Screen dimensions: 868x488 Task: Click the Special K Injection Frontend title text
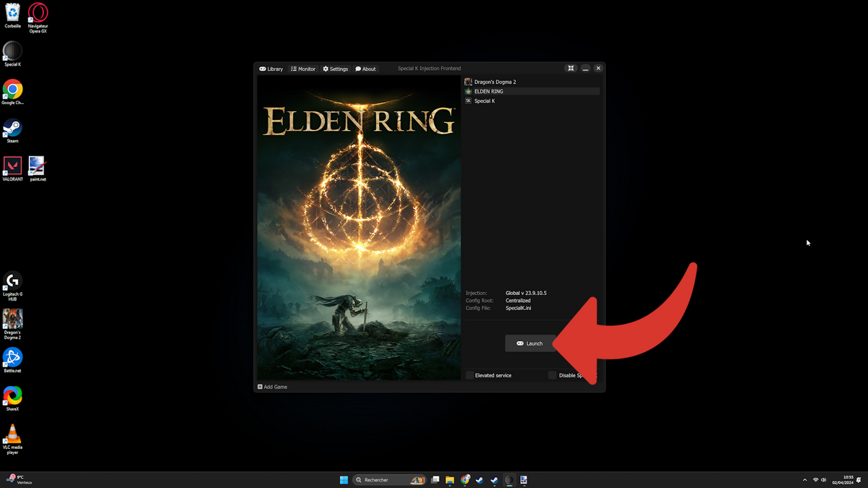[x=429, y=69]
